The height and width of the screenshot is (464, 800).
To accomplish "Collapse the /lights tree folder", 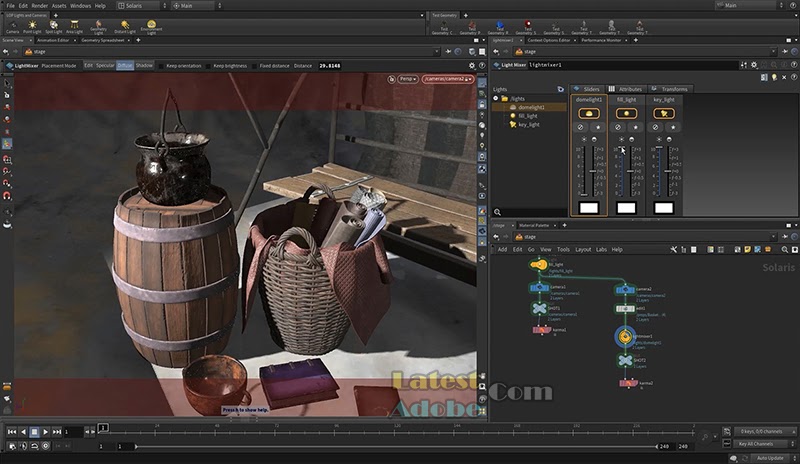I will (x=497, y=99).
